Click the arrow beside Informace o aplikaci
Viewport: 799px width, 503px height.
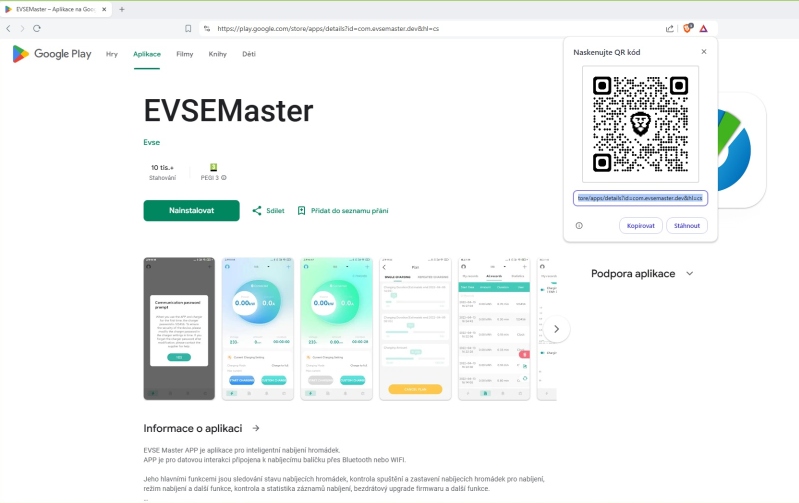256,428
